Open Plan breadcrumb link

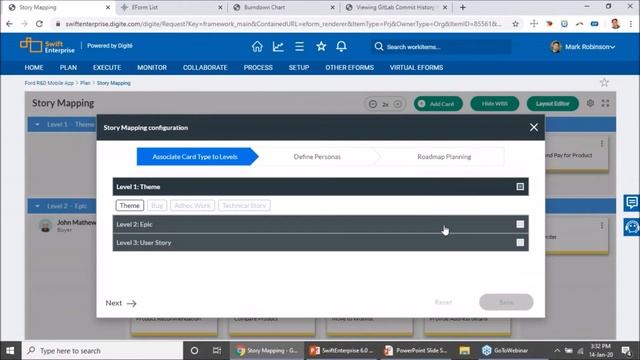[x=85, y=83]
